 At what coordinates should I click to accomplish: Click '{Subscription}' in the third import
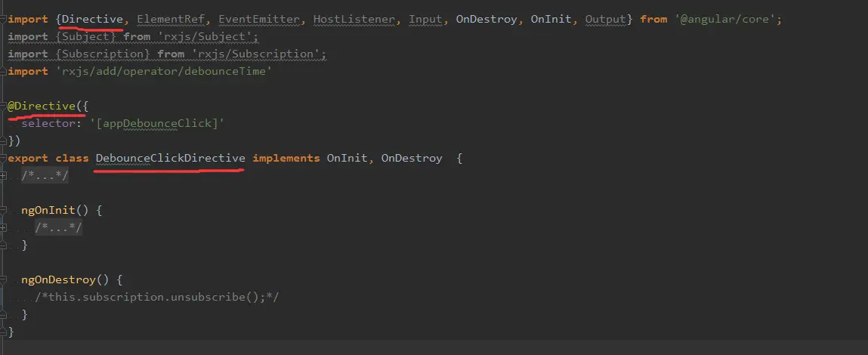click(103, 54)
